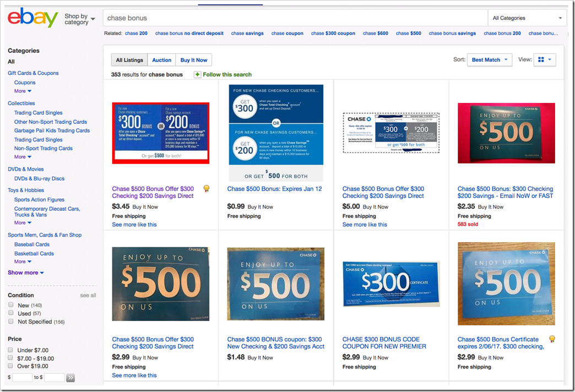
Task: Select DVDs & Blu-ray Discs category
Action: [39, 178]
